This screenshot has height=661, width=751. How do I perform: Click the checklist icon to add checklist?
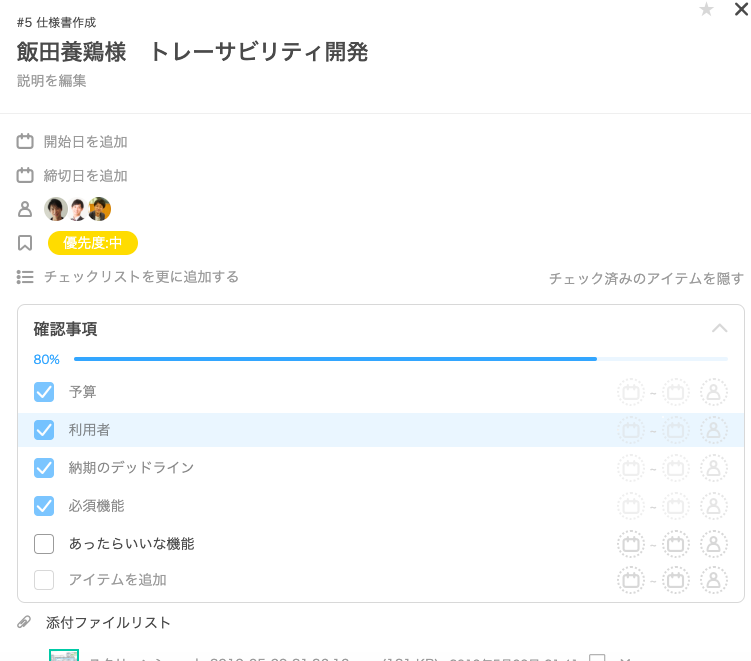coord(25,277)
